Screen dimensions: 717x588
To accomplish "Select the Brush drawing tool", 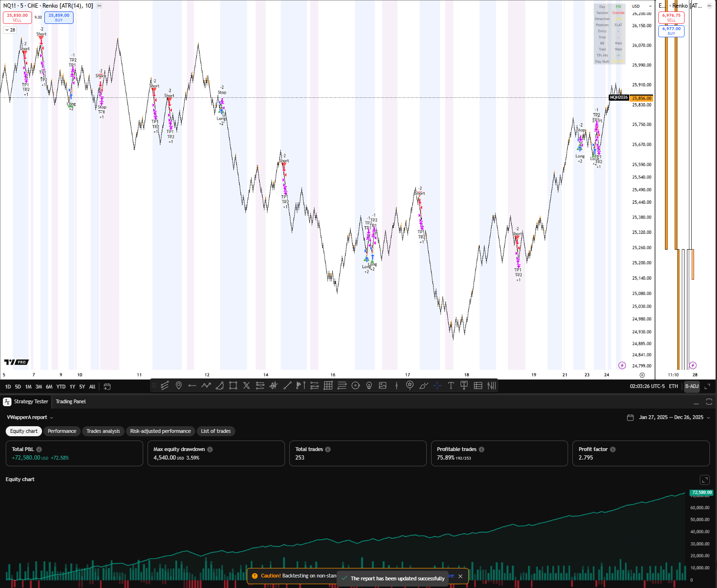I will point(423,386).
